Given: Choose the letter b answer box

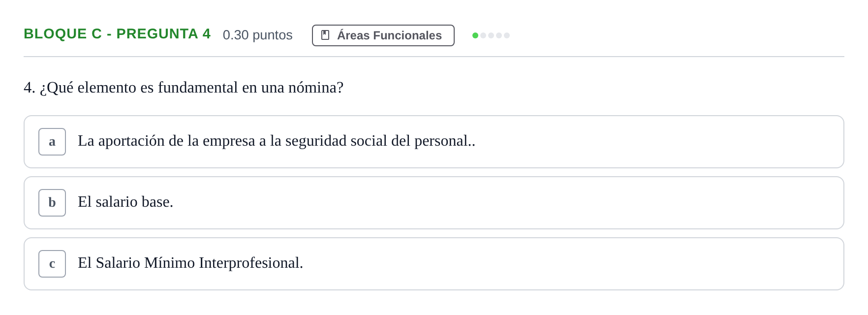Looking at the screenshot, I should [52, 203].
